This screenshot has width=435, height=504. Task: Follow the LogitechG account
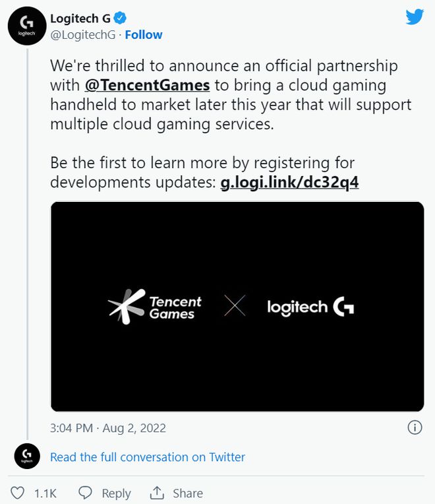(x=144, y=35)
